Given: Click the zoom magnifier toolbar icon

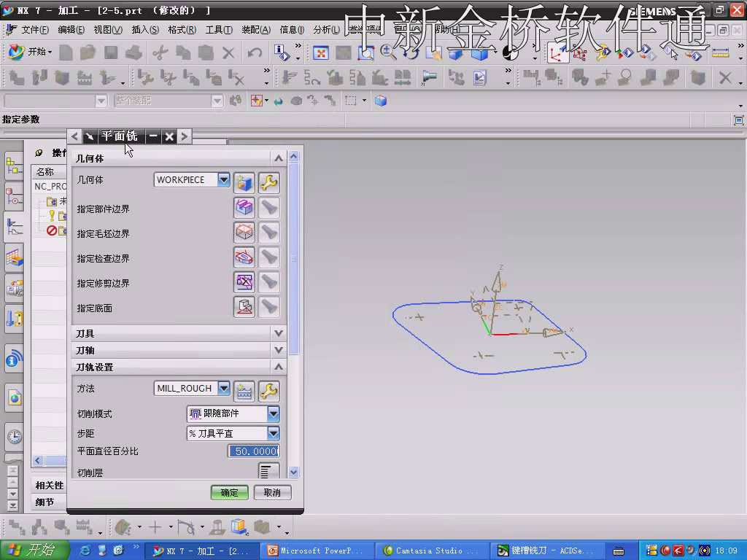Looking at the screenshot, I should 388,52.
